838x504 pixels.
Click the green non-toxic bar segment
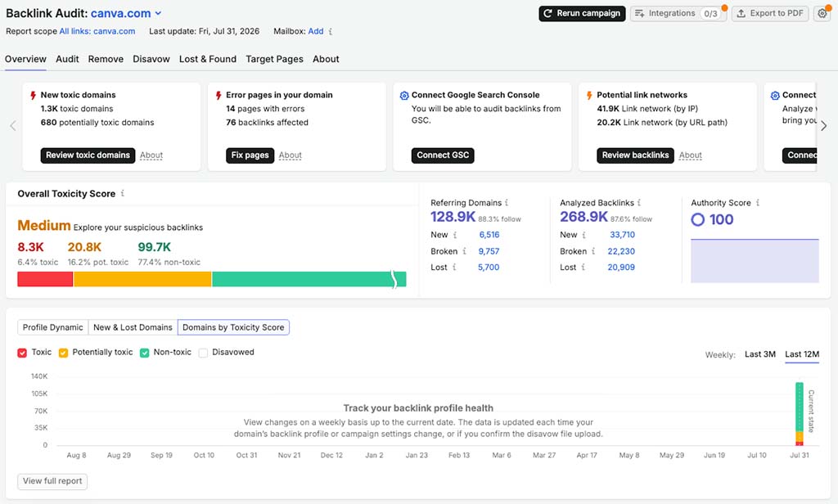point(309,279)
